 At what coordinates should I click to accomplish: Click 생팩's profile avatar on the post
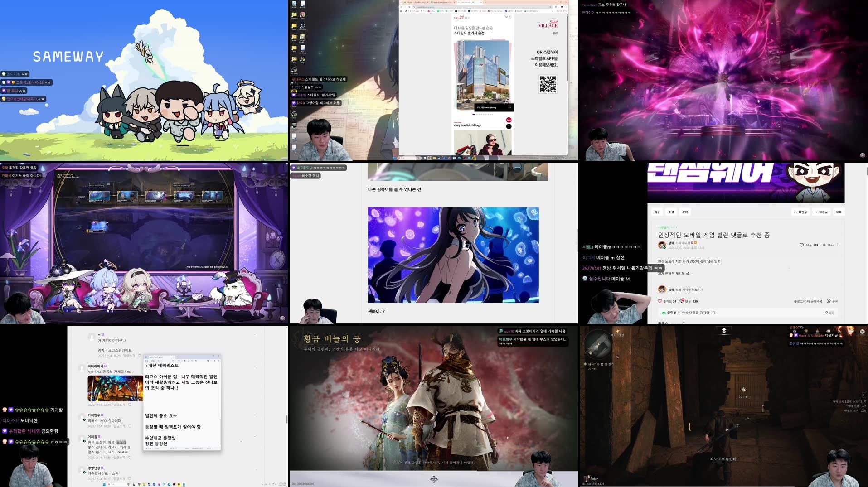(661, 245)
